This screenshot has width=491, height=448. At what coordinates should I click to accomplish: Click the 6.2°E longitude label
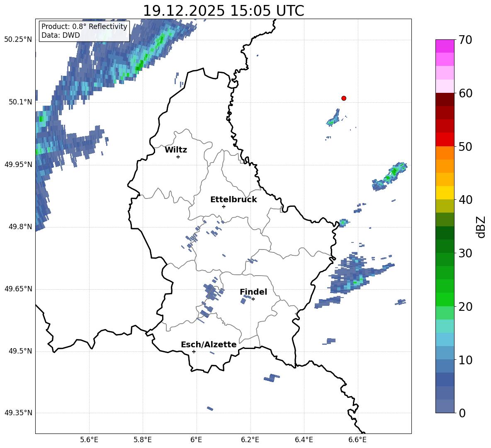click(250, 440)
